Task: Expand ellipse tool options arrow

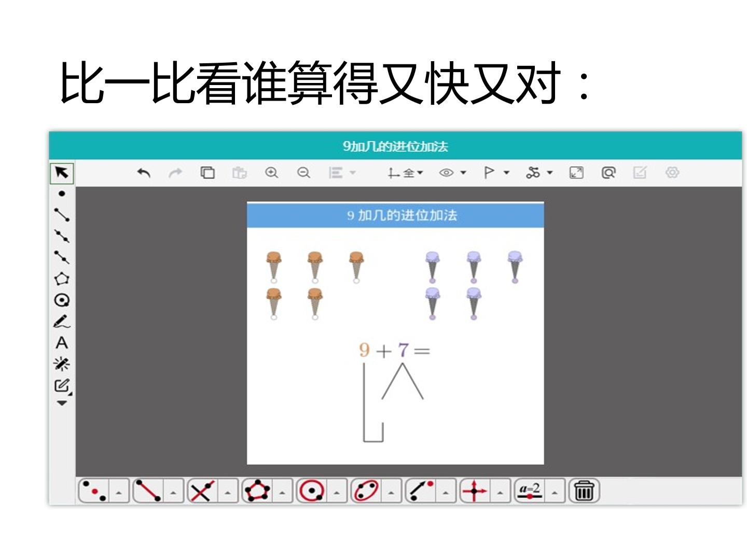Action: point(391,492)
